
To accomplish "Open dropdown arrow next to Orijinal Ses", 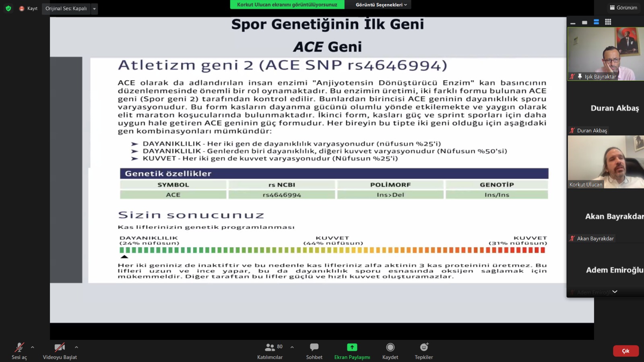I will (x=95, y=8).
